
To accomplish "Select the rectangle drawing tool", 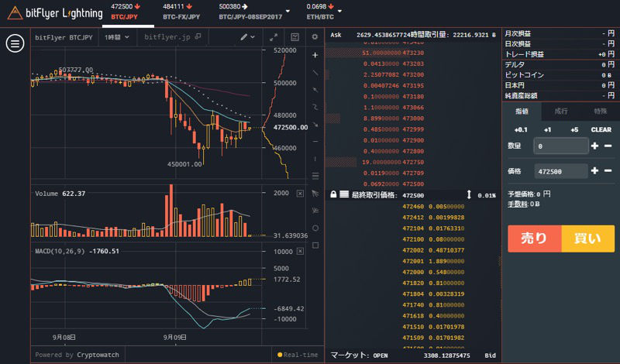I will click(315, 246).
